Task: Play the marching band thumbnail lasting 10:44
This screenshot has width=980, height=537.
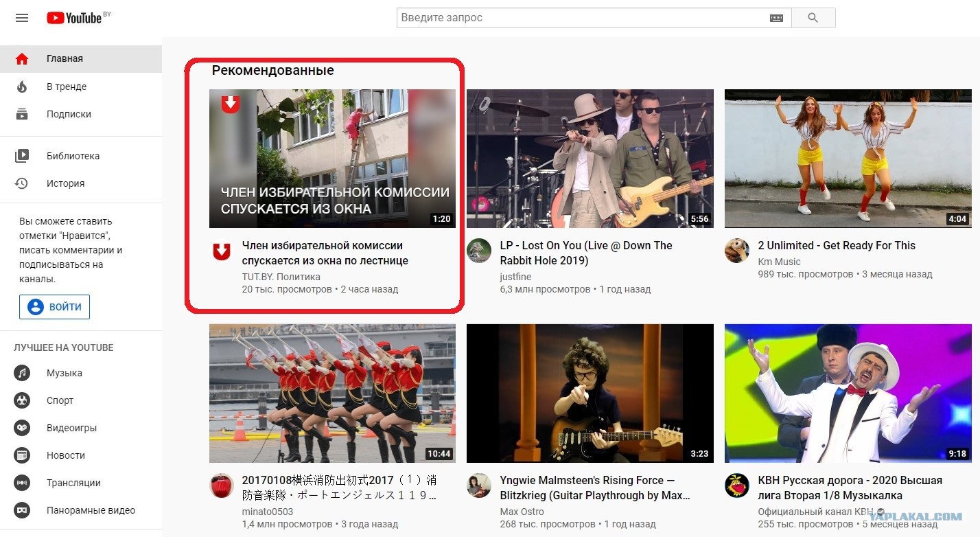Action: 332,393
